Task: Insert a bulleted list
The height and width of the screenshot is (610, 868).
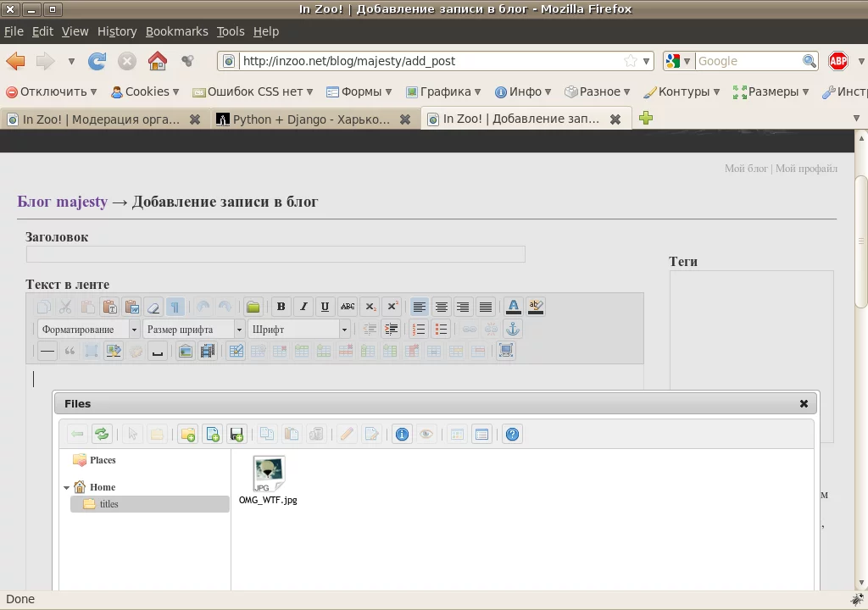Action: tap(441, 330)
